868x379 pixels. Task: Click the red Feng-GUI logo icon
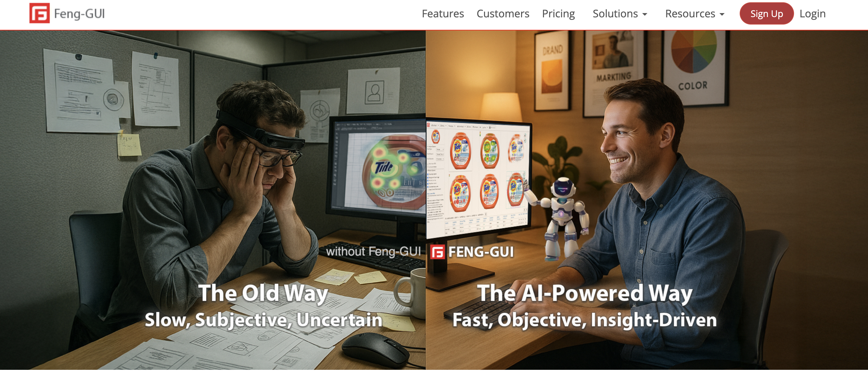(39, 13)
